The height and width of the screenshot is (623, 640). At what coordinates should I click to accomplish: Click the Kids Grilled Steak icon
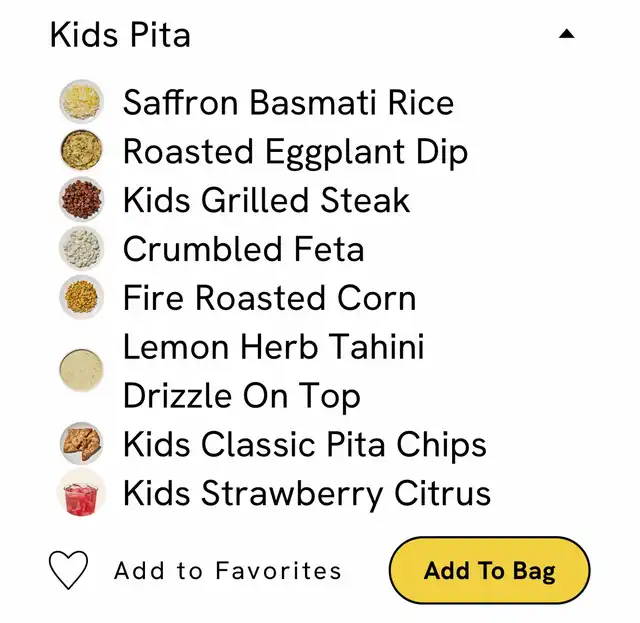[81, 200]
